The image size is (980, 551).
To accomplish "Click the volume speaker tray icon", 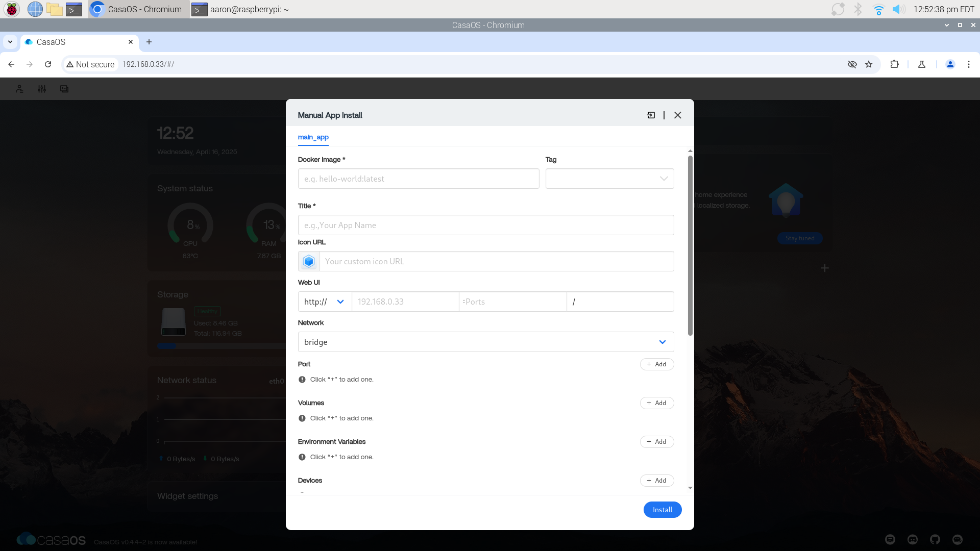I will [899, 9].
